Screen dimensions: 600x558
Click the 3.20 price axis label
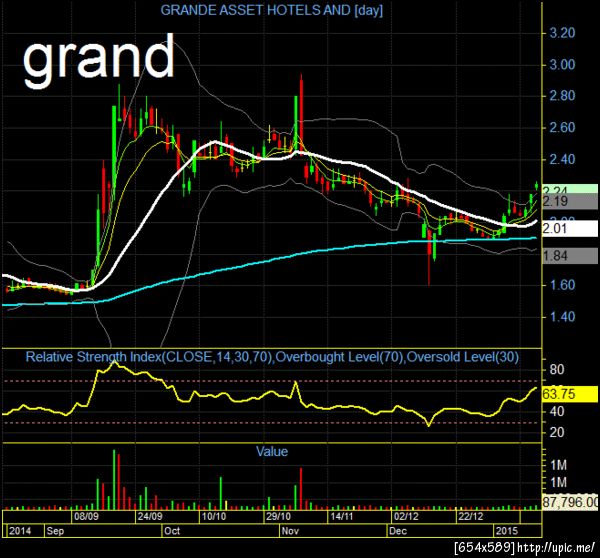coord(562,33)
